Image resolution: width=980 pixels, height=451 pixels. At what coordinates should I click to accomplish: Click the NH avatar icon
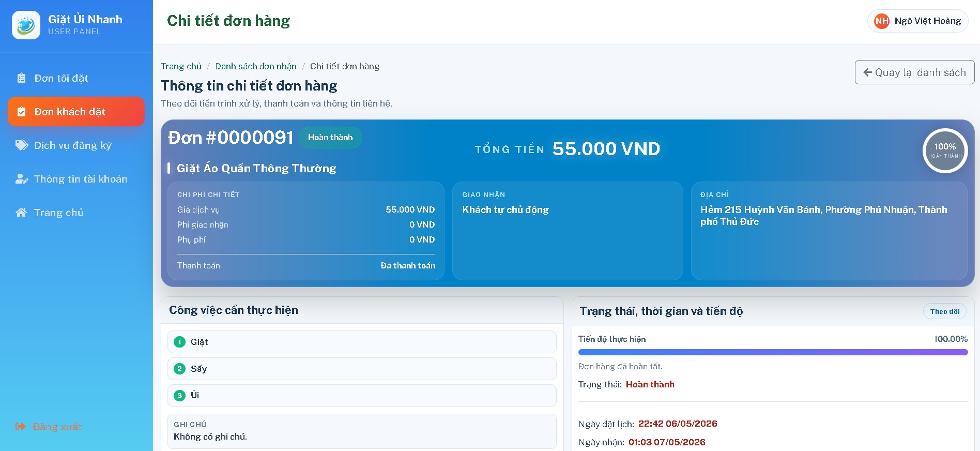point(882,21)
